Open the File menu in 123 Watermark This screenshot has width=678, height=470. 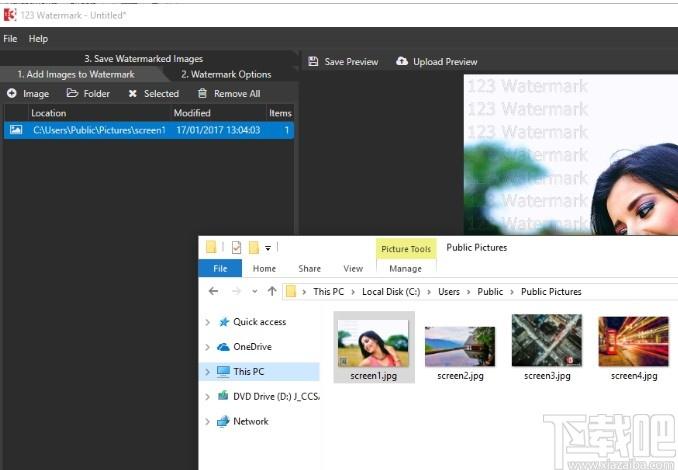pos(10,38)
